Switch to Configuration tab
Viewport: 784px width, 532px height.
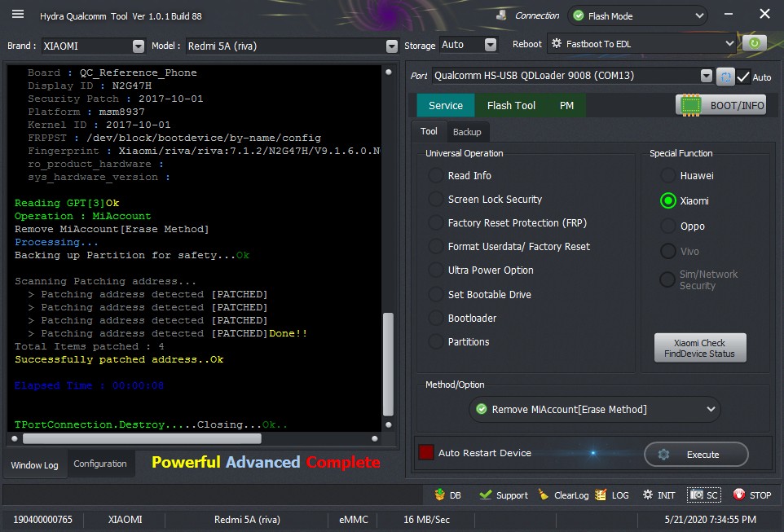point(100,464)
